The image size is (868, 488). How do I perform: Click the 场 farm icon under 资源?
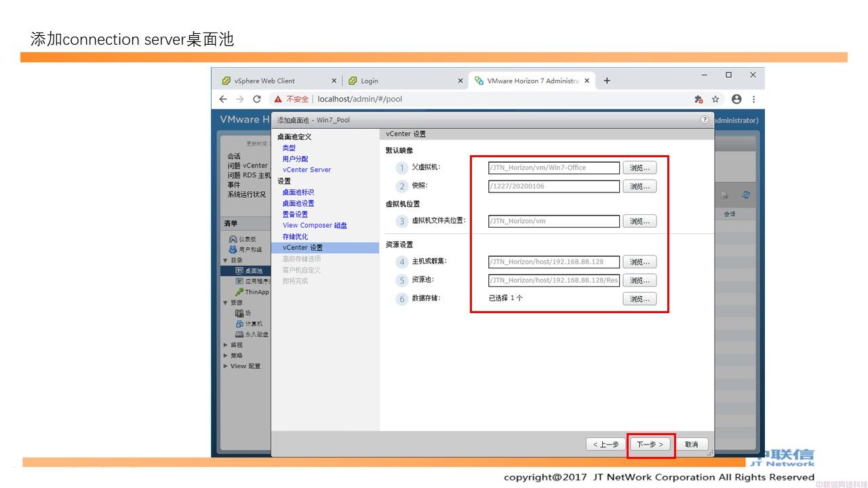(239, 313)
